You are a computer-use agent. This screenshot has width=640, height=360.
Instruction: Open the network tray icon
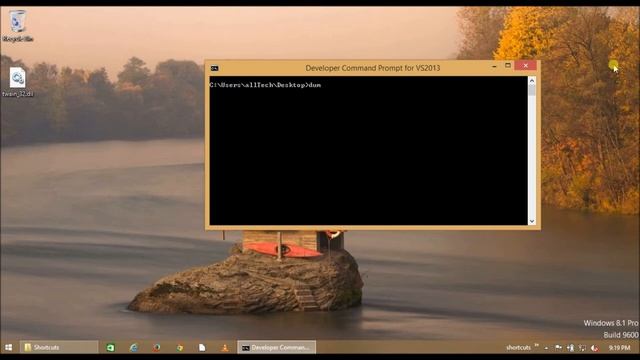point(582,348)
